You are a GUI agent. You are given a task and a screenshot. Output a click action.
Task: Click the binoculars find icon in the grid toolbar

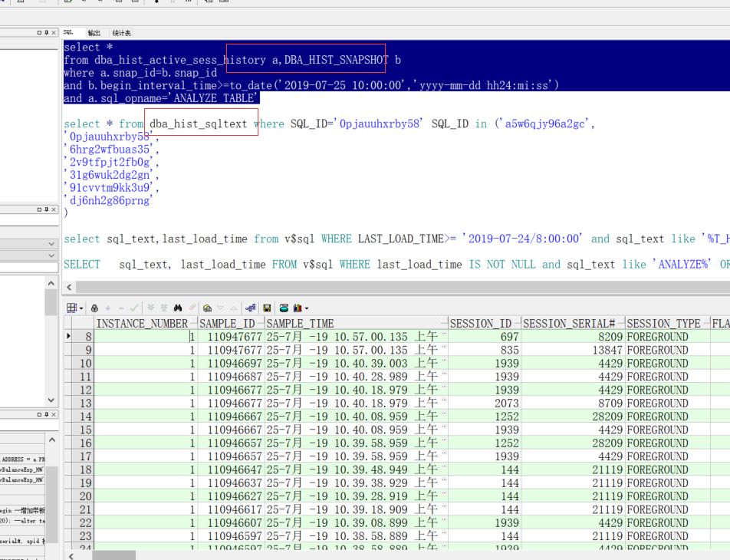point(178,308)
